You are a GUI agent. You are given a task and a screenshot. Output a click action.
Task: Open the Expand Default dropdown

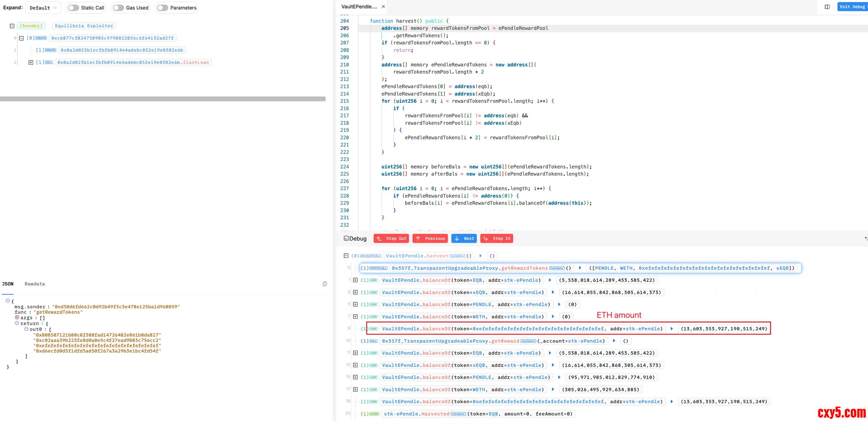(x=43, y=8)
